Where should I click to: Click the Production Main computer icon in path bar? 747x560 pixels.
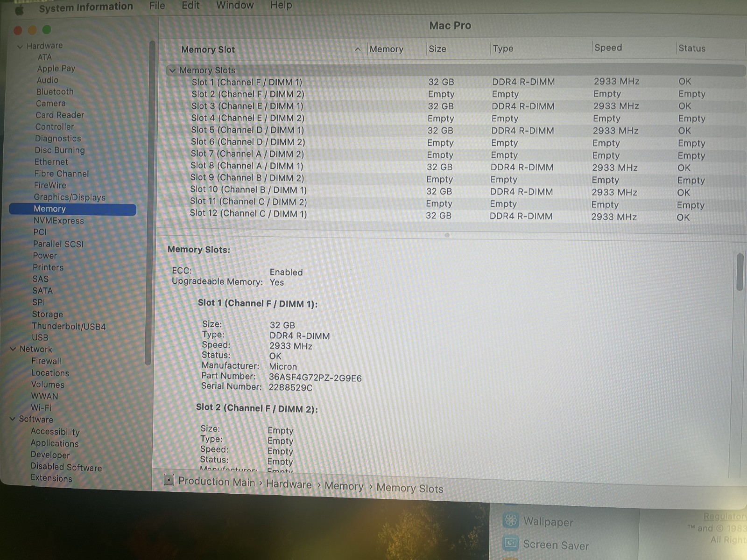tap(169, 480)
